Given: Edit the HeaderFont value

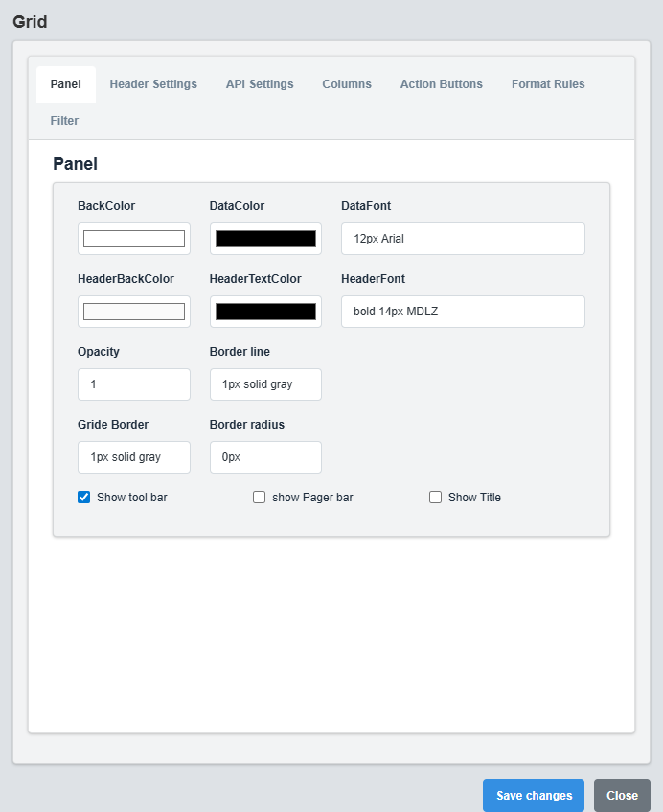Looking at the screenshot, I should coord(463,311).
